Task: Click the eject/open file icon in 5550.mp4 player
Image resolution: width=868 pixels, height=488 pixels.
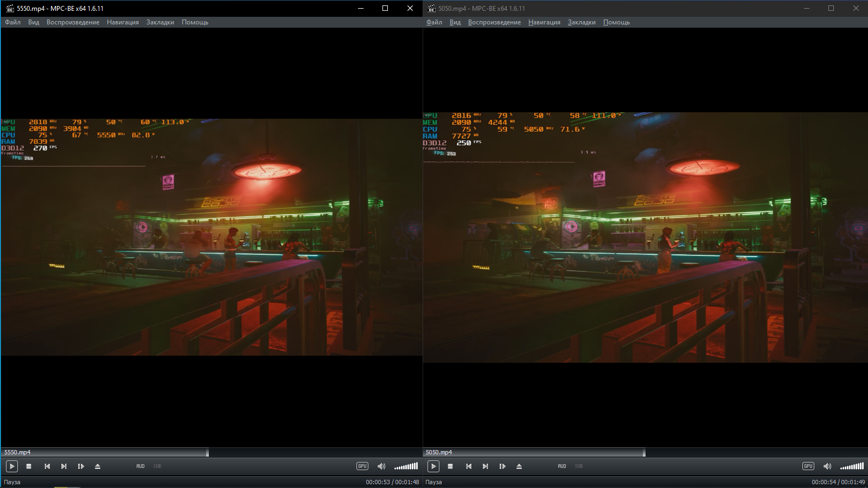Action: tap(98, 466)
